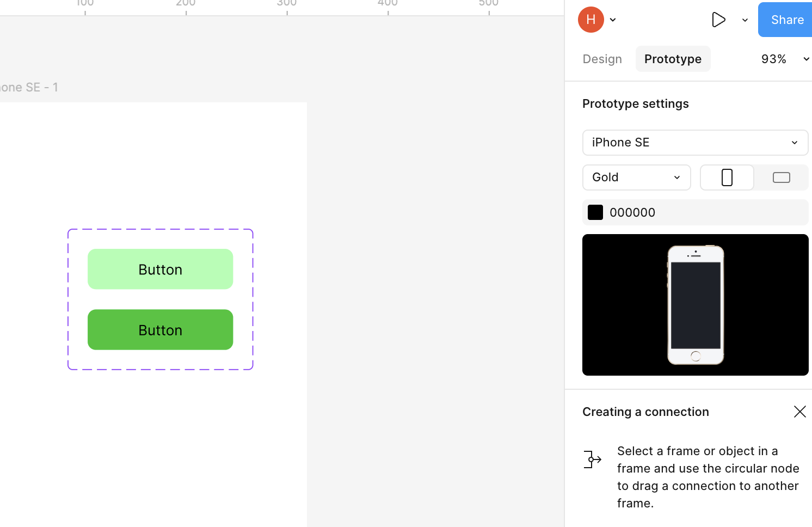
Task: Select portrait device orientation
Action: pos(727,177)
